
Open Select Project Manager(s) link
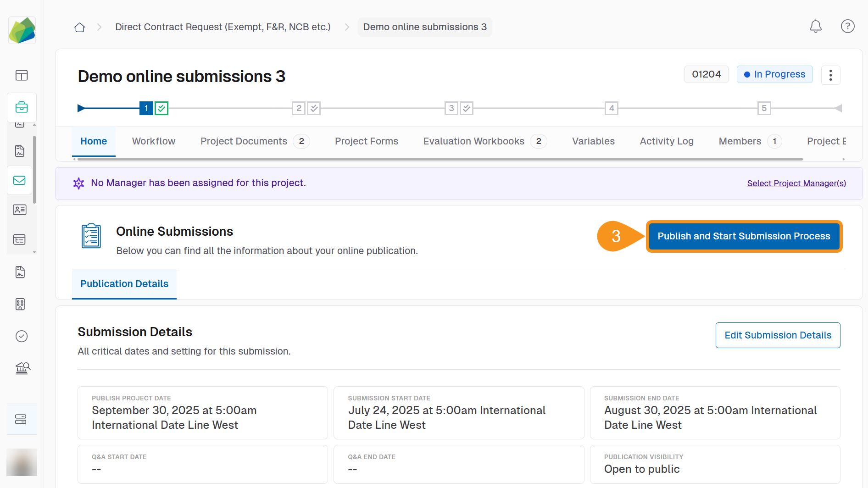(x=796, y=183)
